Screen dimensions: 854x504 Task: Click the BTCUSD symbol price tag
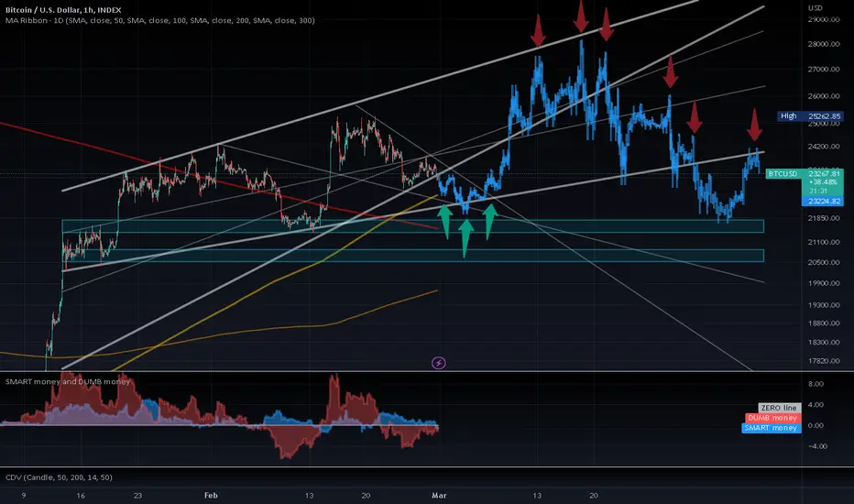click(783, 174)
